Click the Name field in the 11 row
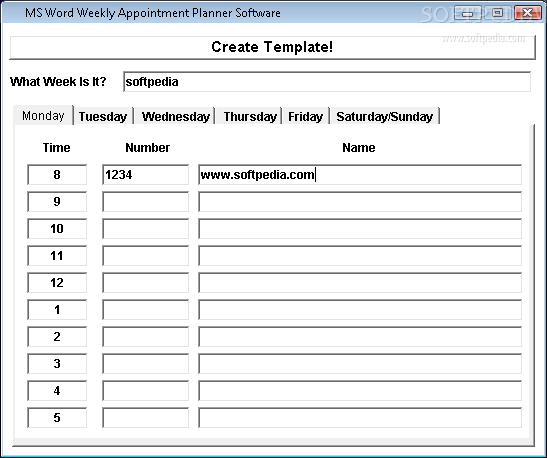The width and height of the screenshot is (547, 458). 360,255
